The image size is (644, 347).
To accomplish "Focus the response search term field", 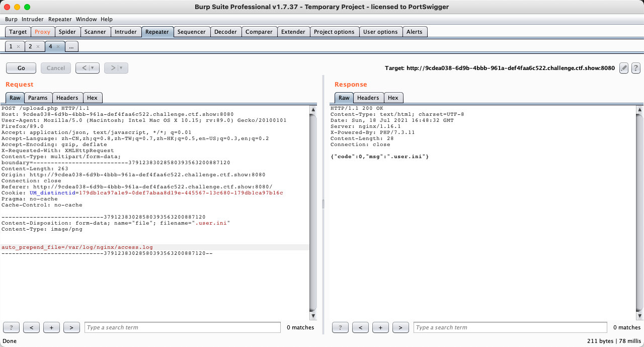I will tap(510, 327).
